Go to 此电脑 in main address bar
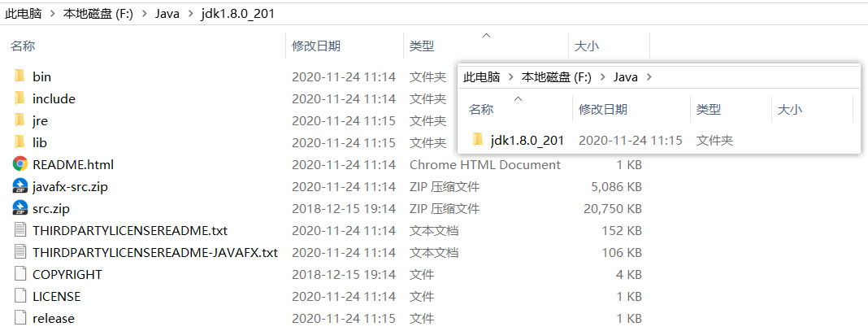 (24, 14)
